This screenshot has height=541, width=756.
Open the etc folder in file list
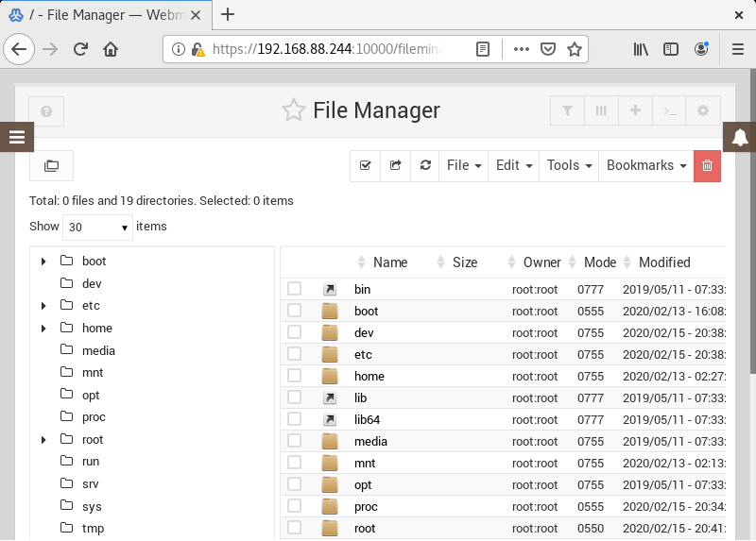coord(363,354)
